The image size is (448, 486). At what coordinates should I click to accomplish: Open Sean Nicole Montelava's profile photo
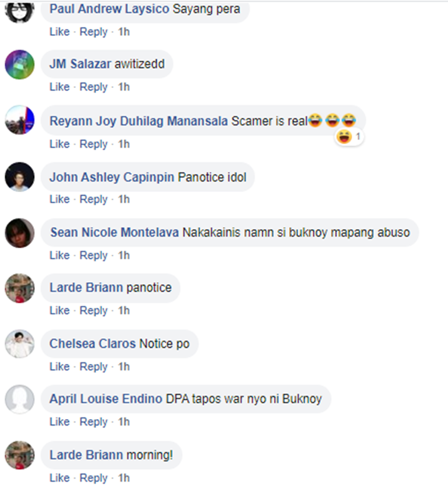[x=20, y=233]
